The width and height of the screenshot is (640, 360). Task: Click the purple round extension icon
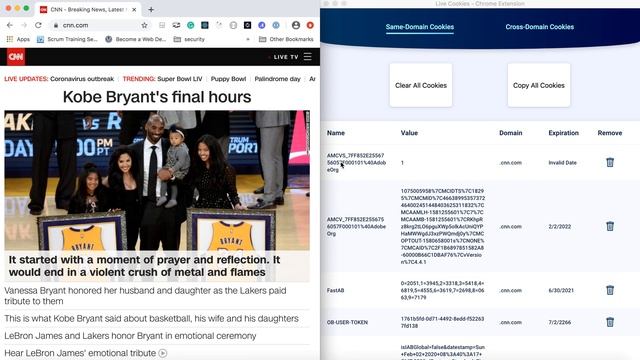262,25
